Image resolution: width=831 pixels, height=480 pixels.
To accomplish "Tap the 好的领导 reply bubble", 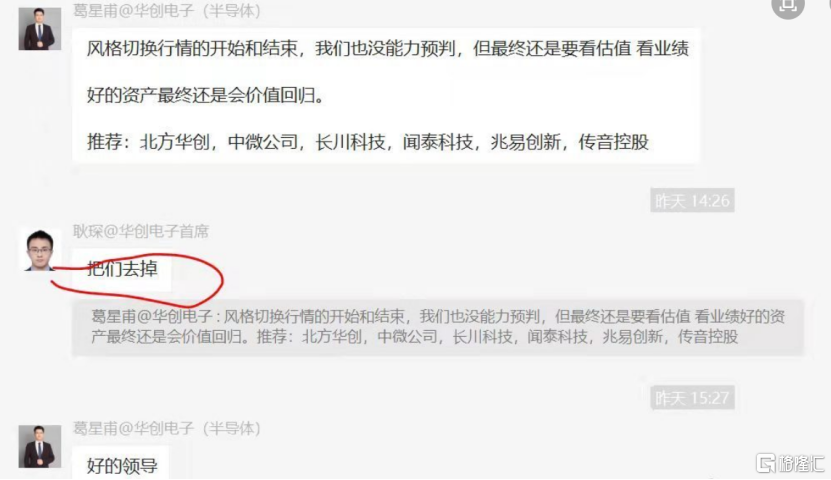I will click(x=121, y=463).
